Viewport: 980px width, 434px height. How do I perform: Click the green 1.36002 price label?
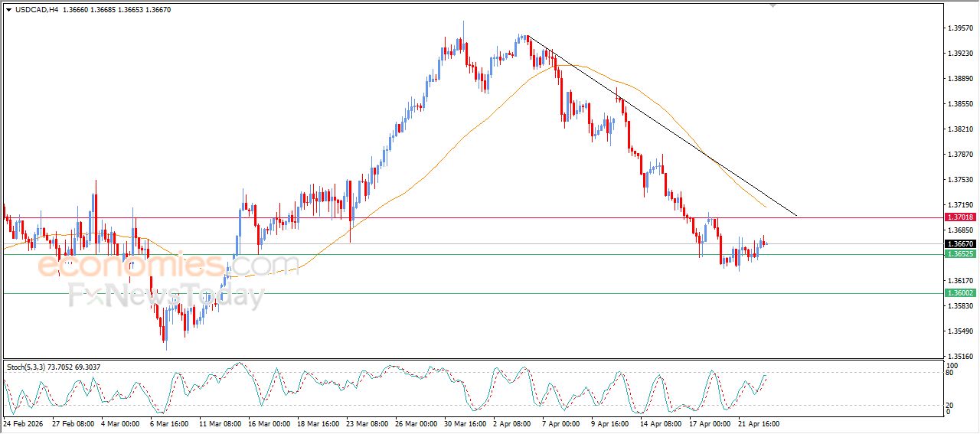click(x=960, y=293)
